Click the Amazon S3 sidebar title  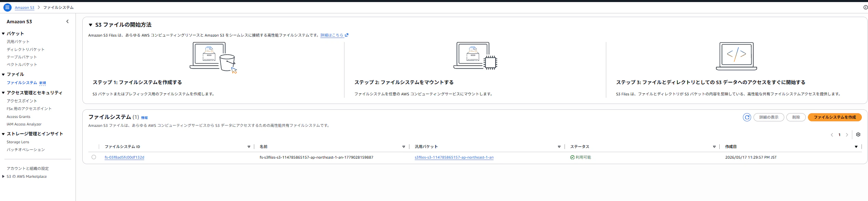tap(19, 22)
